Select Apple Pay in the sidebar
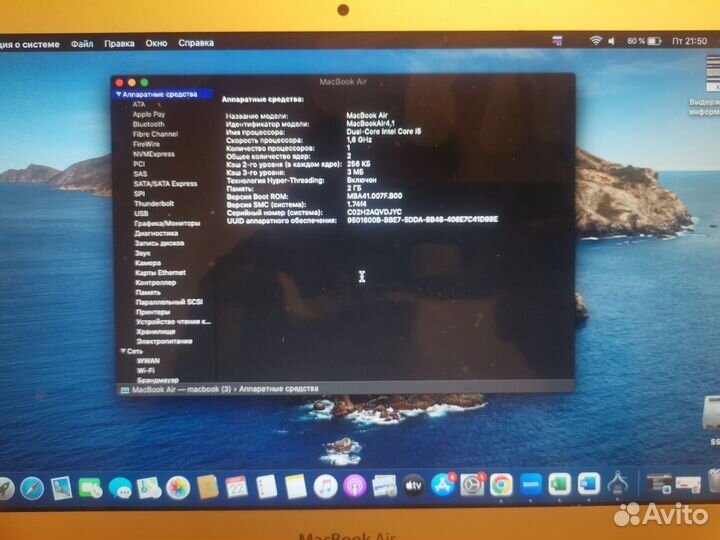This screenshot has width=720, height=540. coord(149,114)
